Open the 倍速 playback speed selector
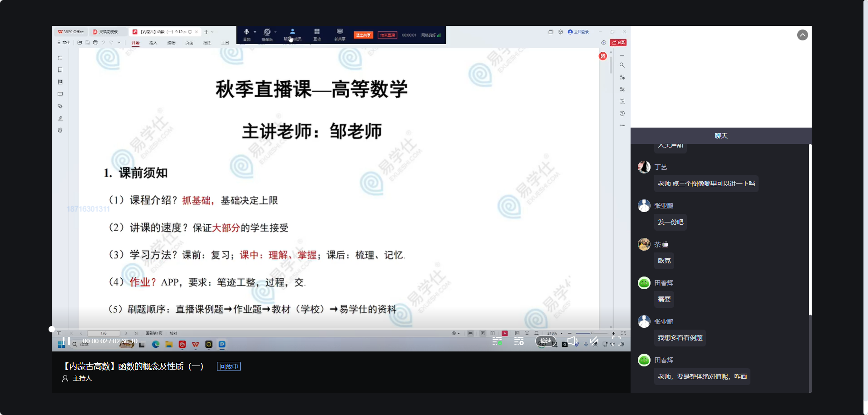Viewport: 868px width, 415px height. [x=546, y=341]
